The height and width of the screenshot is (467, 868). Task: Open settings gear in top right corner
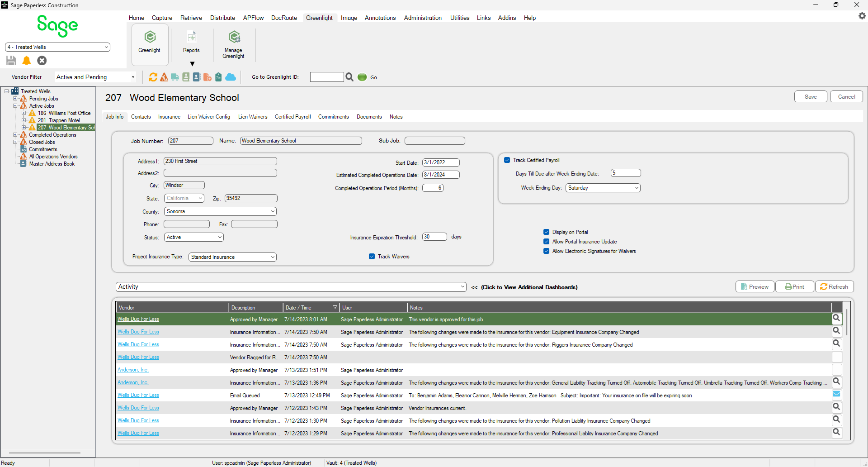tap(862, 16)
